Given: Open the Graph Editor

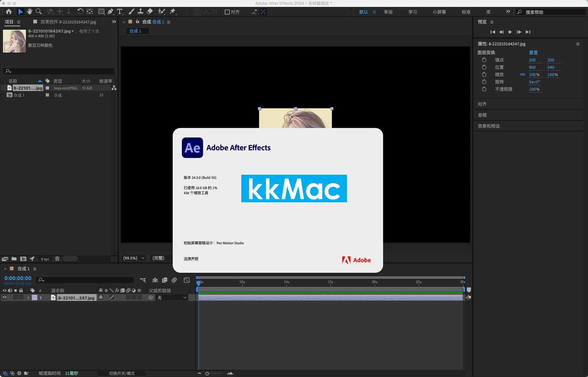Looking at the screenshot, I should click(187, 280).
